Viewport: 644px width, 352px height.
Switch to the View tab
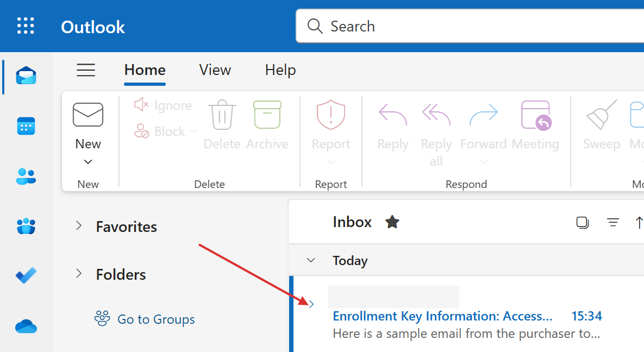[x=215, y=70]
